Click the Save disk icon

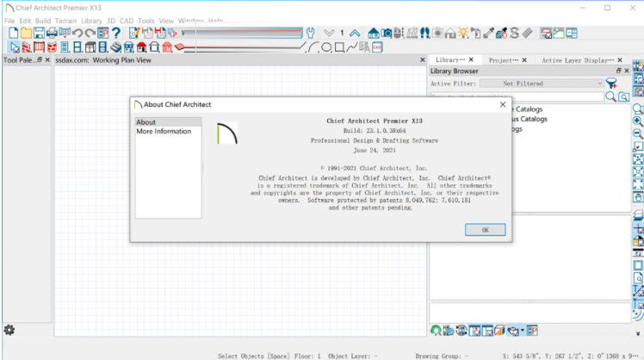pos(39,33)
